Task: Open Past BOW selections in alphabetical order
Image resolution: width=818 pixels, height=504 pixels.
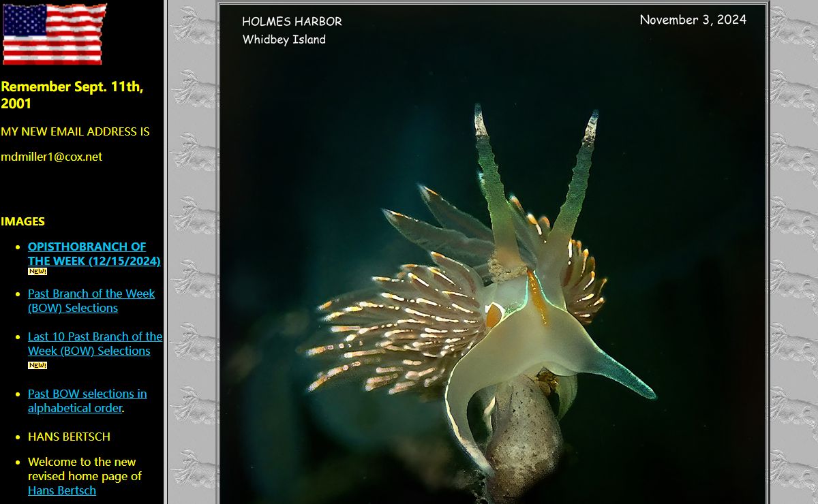Action: pos(87,400)
